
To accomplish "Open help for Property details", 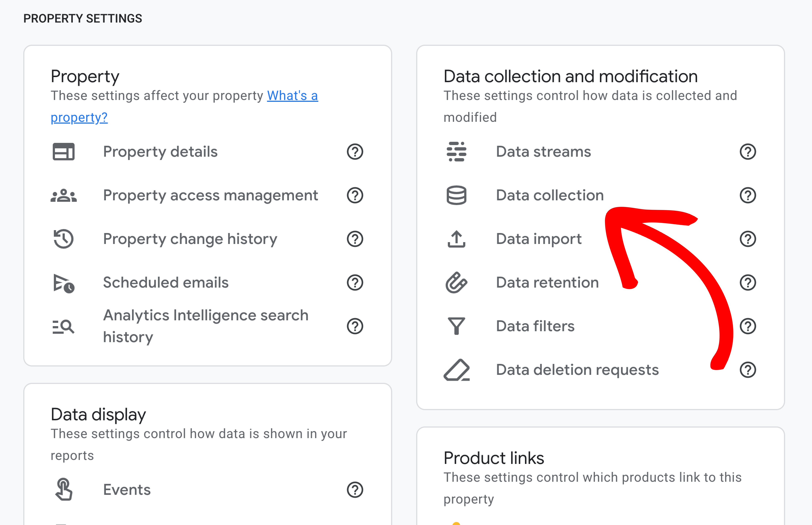I will click(x=355, y=152).
